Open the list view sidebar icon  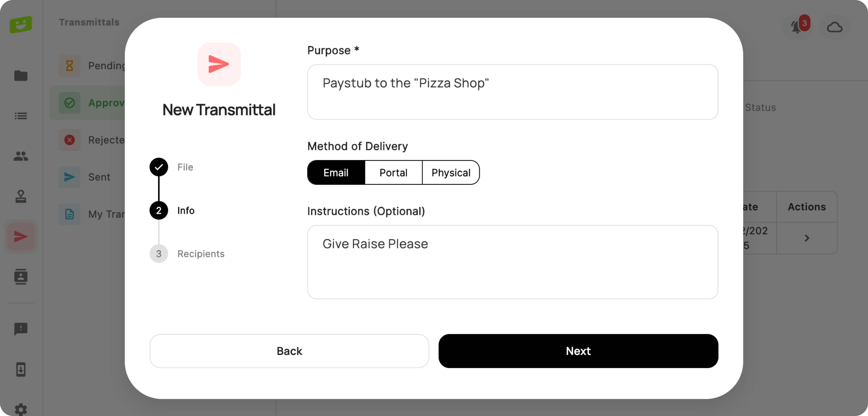(x=21, y=116)
